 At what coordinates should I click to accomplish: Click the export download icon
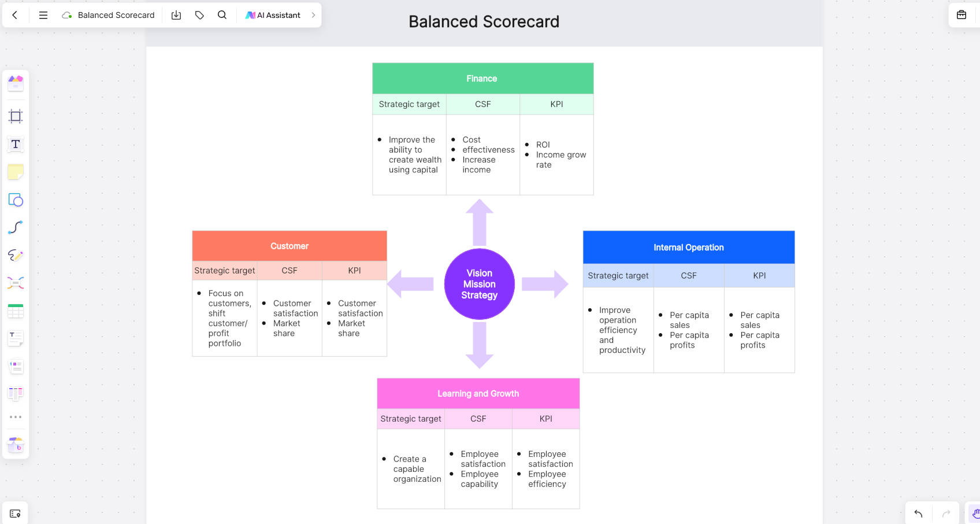176,15
